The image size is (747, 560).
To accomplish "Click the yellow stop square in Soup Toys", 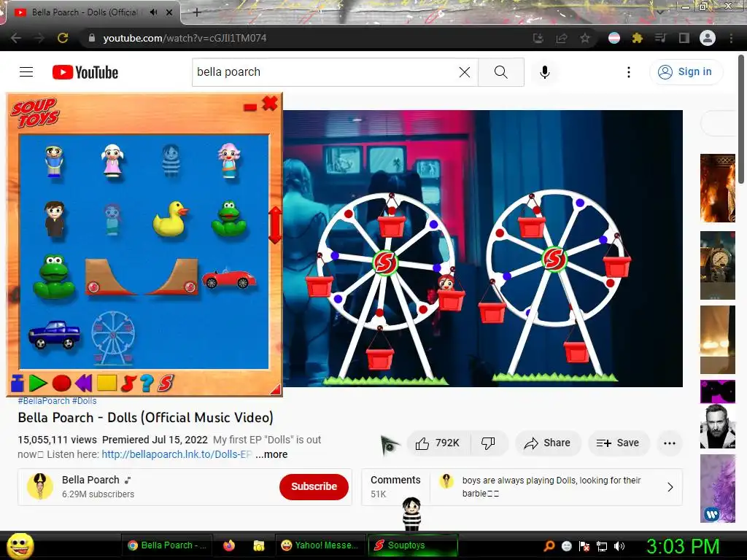I will 107,384.
